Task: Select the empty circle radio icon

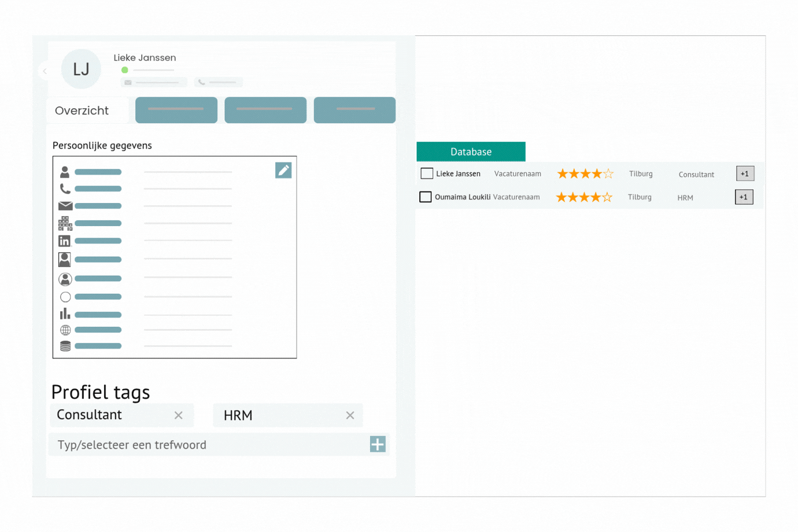Action: [65, 297]
